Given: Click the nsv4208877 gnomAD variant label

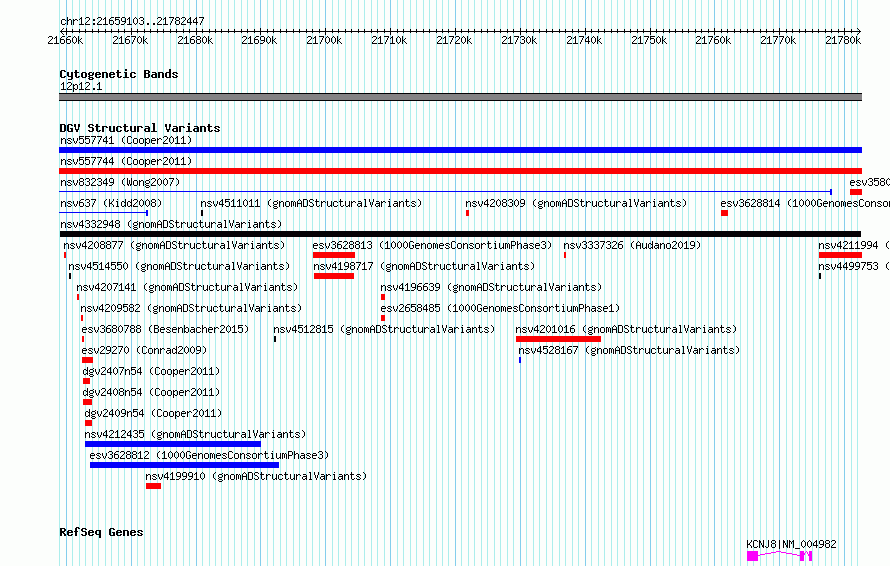Looking at the screenshot, I should coord(174,245).
